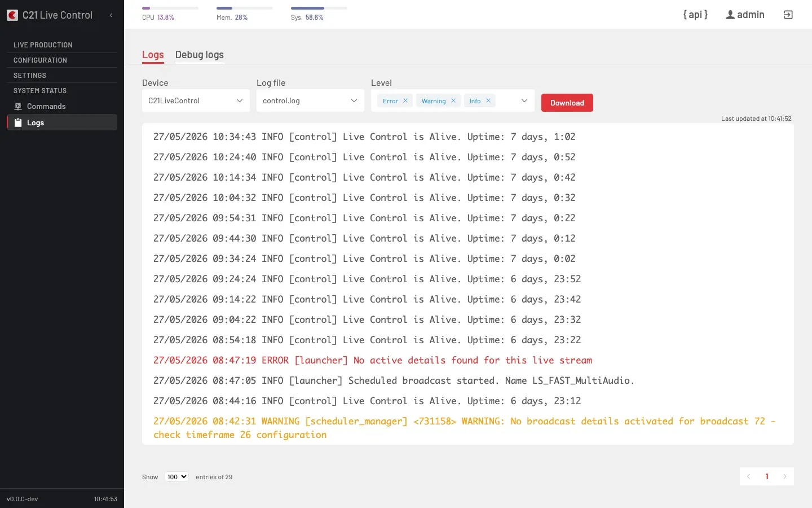
Task: Switch to the Logs tab
Action: [x=153, y=55]
